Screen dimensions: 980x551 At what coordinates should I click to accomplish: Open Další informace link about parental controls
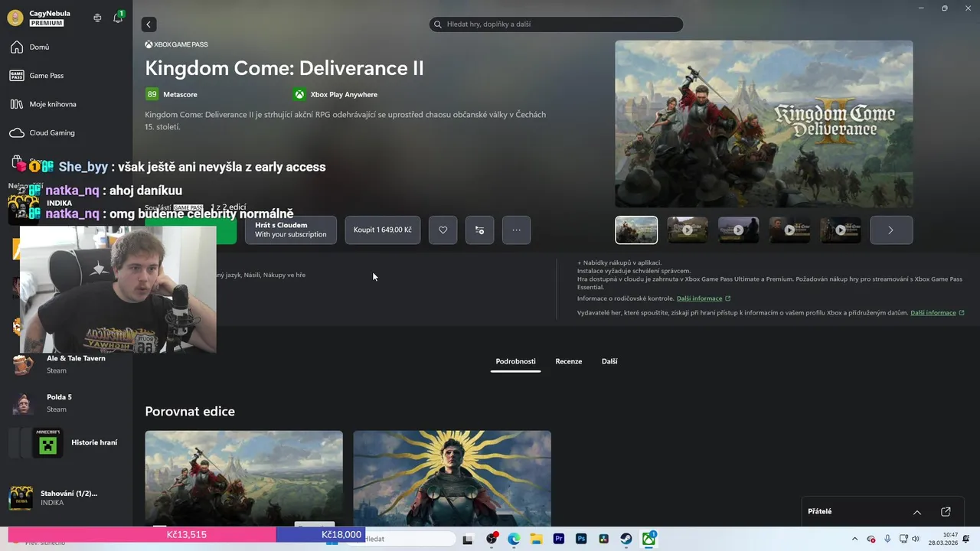(704, 298)
